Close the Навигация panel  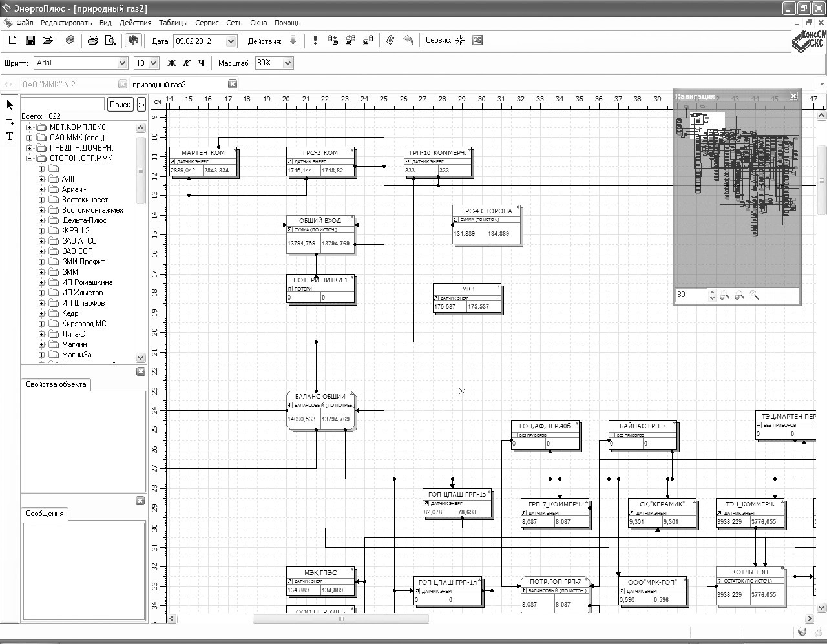[x=794, y=96]
